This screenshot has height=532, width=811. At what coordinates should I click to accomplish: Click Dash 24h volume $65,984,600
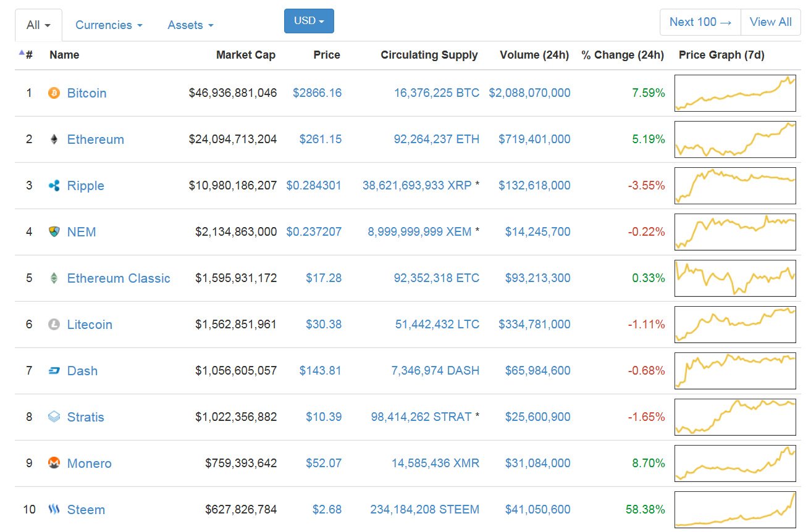(x=538, y=371)
